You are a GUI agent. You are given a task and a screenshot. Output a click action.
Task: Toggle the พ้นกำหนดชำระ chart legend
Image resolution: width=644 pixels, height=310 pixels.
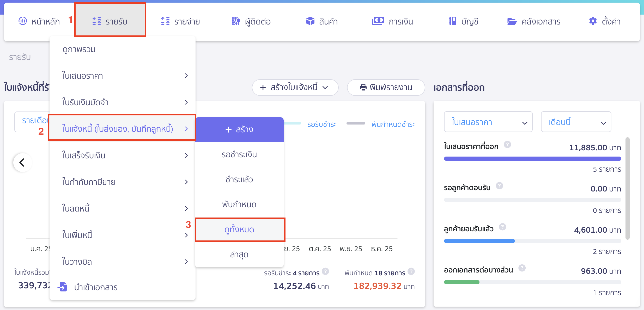tap(393, 124)
